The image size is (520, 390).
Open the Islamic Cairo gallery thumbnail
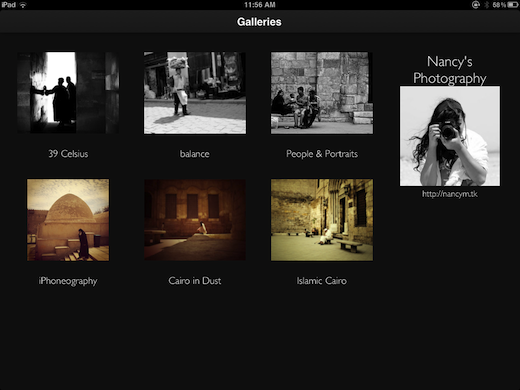tap(322, 220)
